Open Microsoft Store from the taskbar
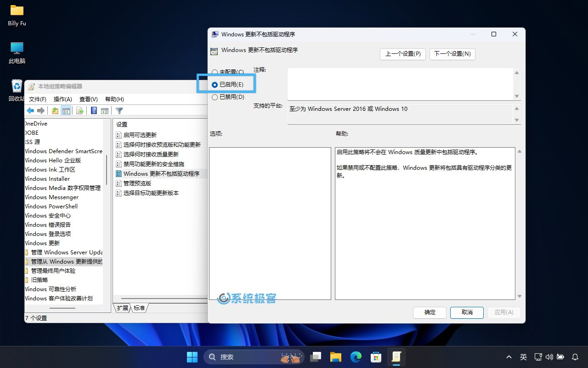This screenshot has height=368, width=588. [x=376, y=357]
